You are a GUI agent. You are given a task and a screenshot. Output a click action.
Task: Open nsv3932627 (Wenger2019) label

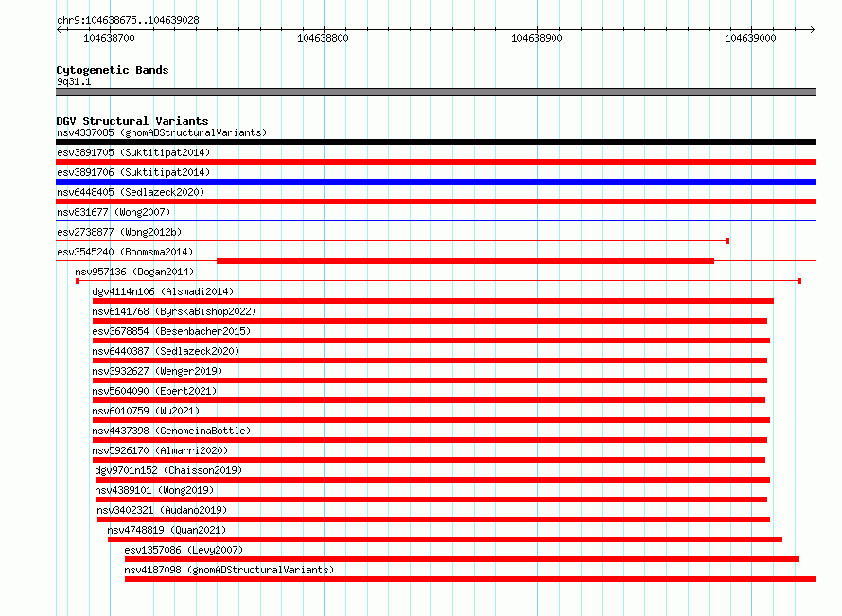[x=157, y=371]
